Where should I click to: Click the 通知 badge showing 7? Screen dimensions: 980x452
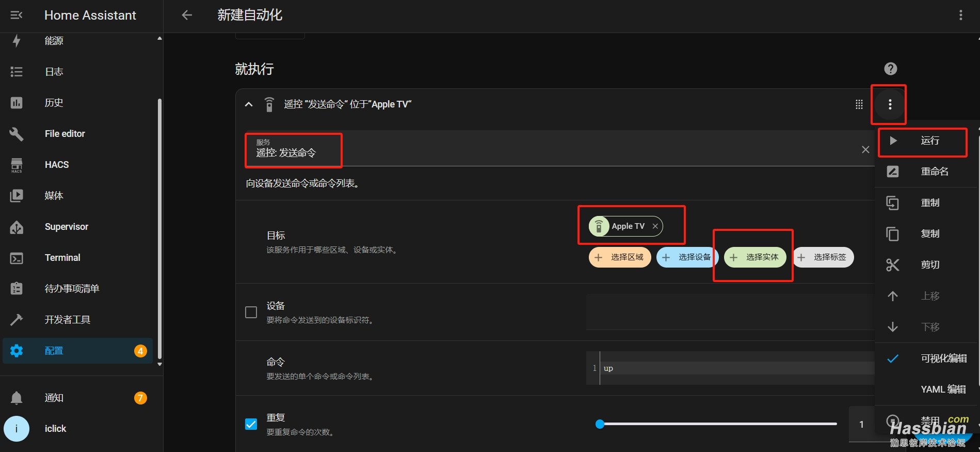point(140,398)
